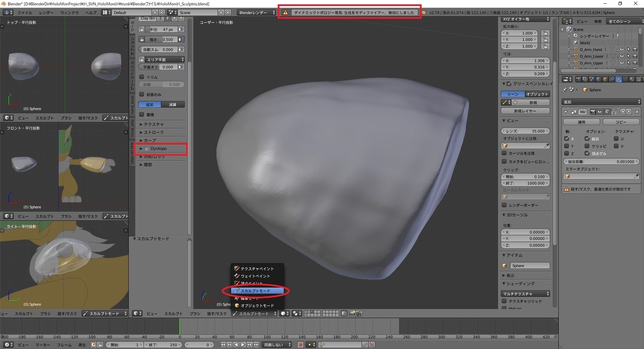Toggle pressure sensitivity for 半径
This screenshot has width=644, height=349.
(x=181, y=30)
